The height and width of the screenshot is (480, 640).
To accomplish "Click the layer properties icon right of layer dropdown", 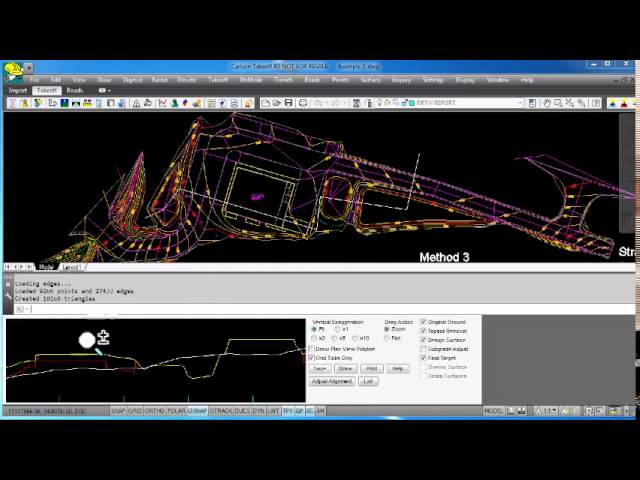I will click(x=532, y=103).
